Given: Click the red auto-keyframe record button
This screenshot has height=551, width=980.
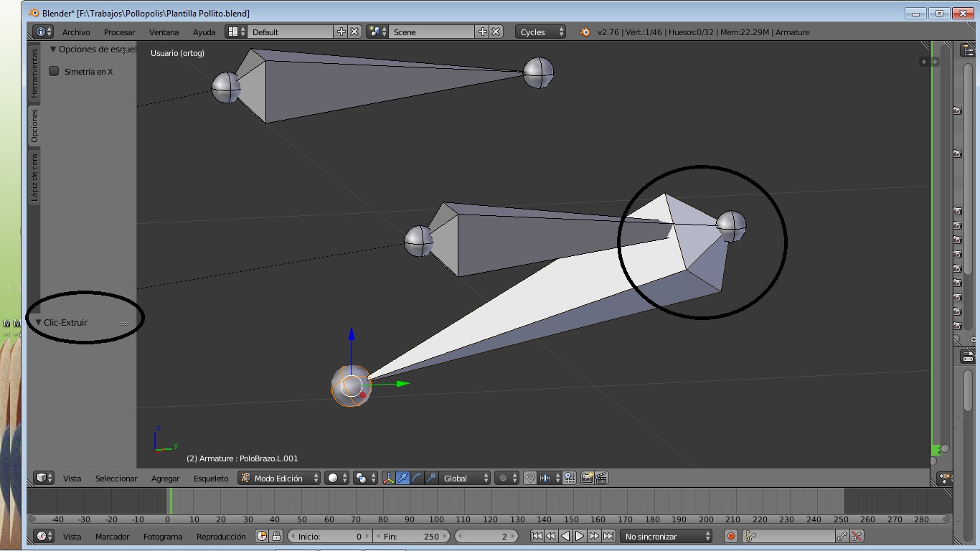Looking at the screenshot, I should pos(731,536).
